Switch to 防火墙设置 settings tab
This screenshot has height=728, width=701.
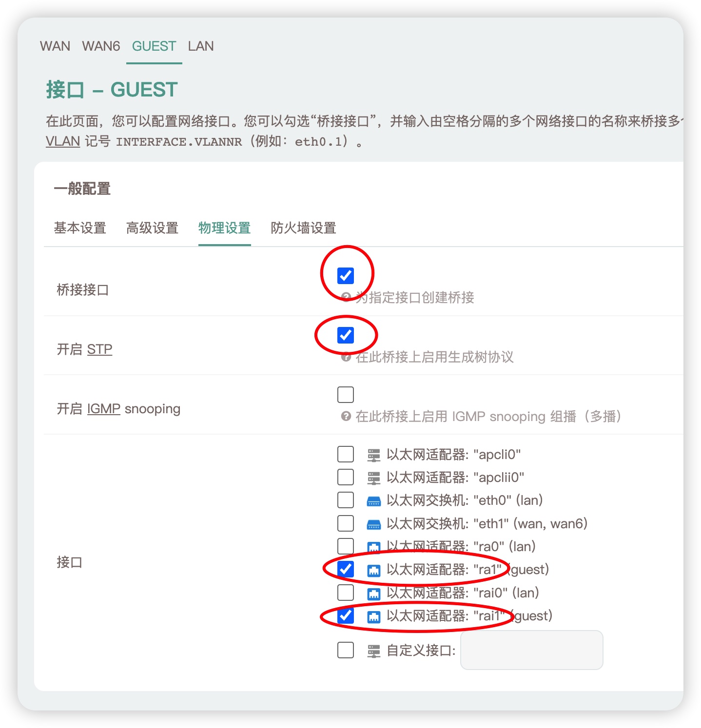click(x=303, y=228)
